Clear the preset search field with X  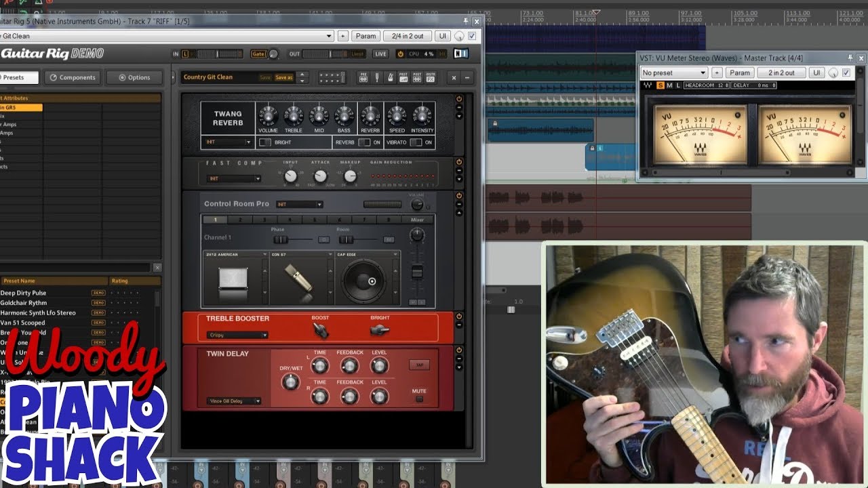coord(157,268)
